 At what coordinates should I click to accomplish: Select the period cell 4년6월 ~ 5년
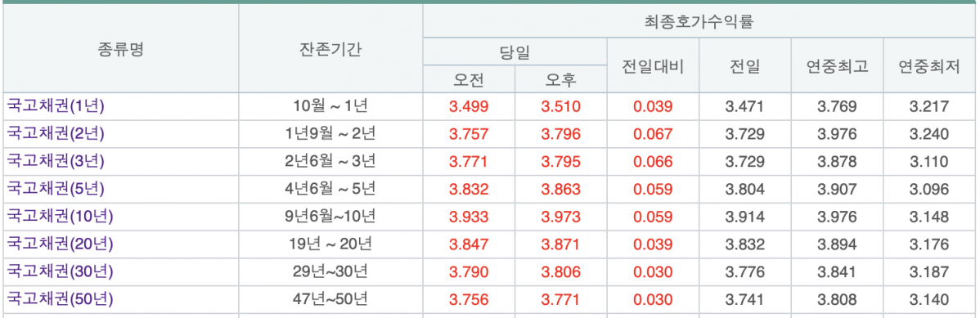pos(330,189)
